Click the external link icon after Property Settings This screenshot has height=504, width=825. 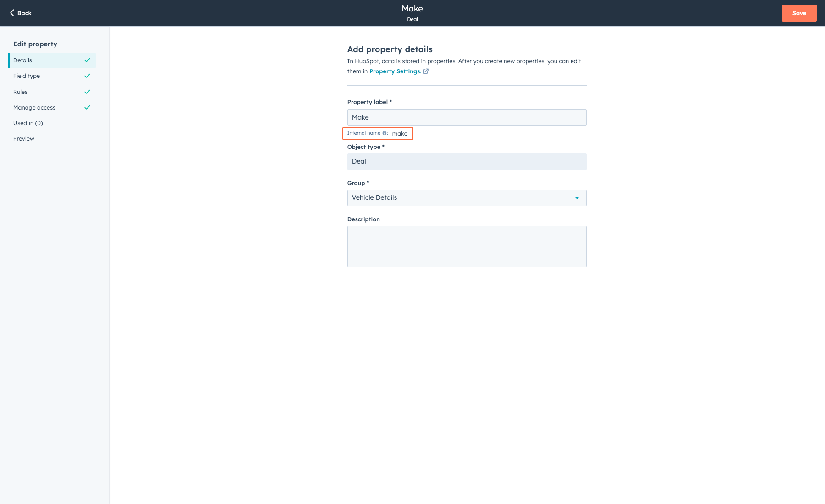[425, 71]
